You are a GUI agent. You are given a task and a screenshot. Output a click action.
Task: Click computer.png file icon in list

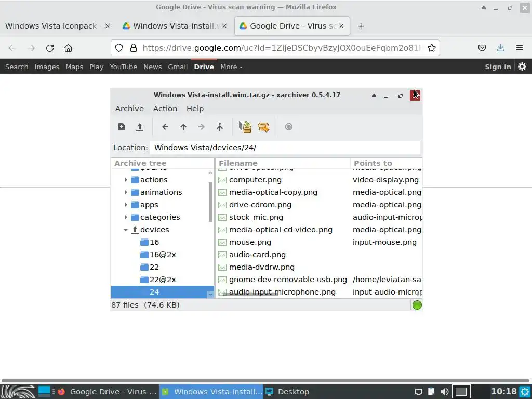222,180
